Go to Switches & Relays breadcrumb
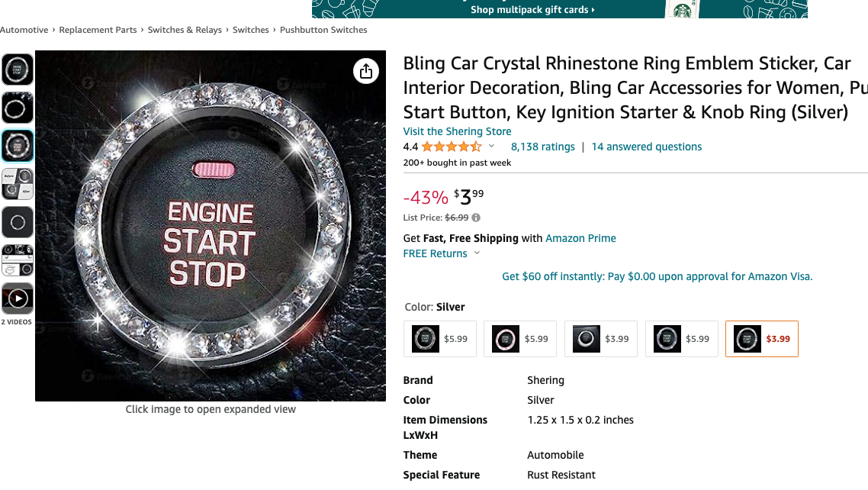Image resolution: width=868 pixels, height=490 pixels. coord(185,30)
